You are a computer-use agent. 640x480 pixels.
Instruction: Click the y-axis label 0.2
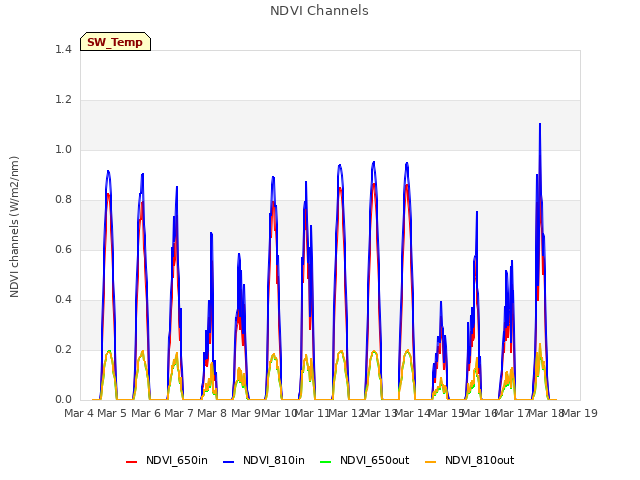tap(63, 350)
